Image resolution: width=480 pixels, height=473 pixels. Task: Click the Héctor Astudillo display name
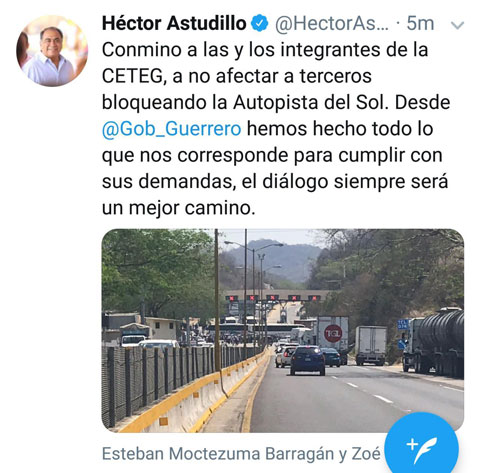point(174,24)
